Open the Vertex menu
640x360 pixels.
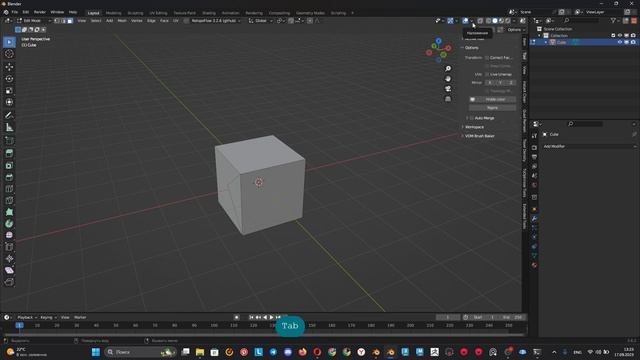pos(137,20)
